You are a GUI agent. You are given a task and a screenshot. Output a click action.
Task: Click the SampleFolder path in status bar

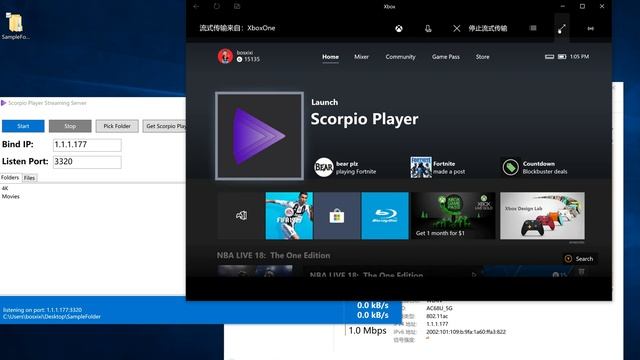tap(52, 317)
